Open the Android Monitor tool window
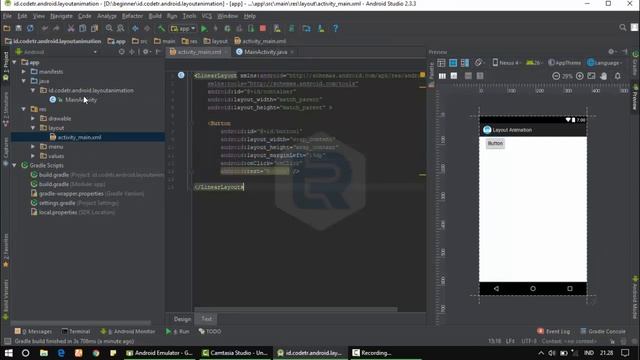This screenshot has width=640, height=360. pos(128,331)
